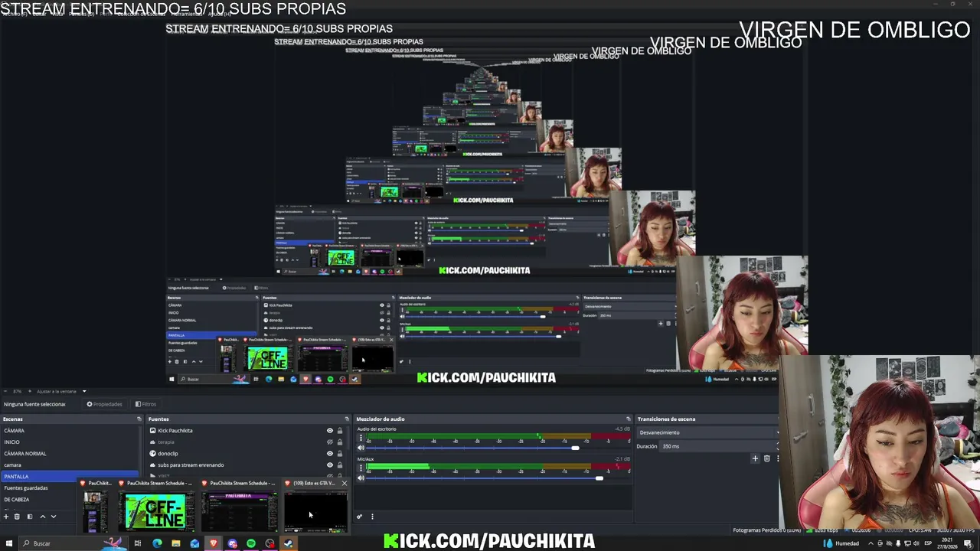Hide the Kick Pauchikita source
The image size is (980, 551).
(x=330, y=430)
